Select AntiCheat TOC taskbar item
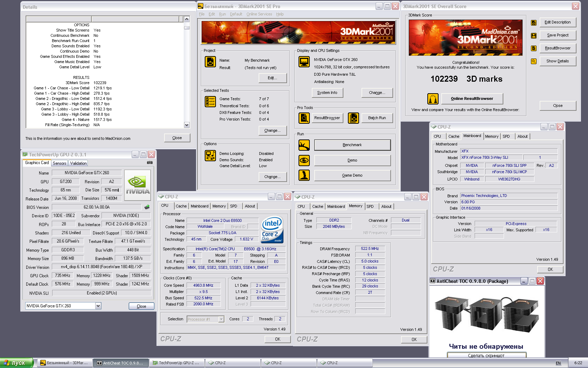 (x=120, y=363)
